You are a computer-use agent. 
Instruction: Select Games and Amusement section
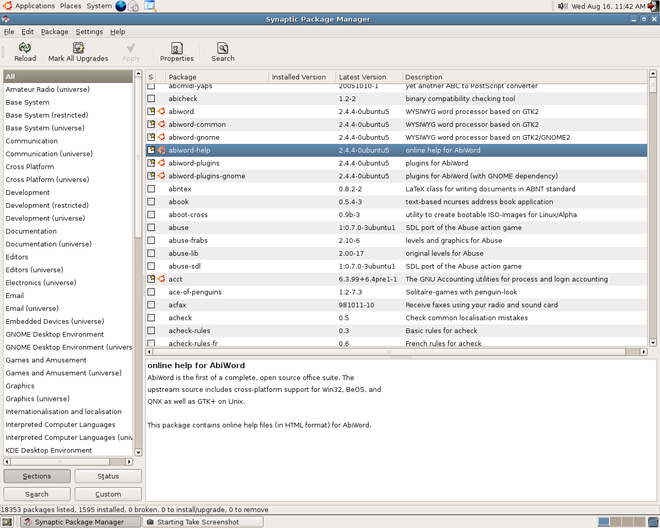point(68,360)
